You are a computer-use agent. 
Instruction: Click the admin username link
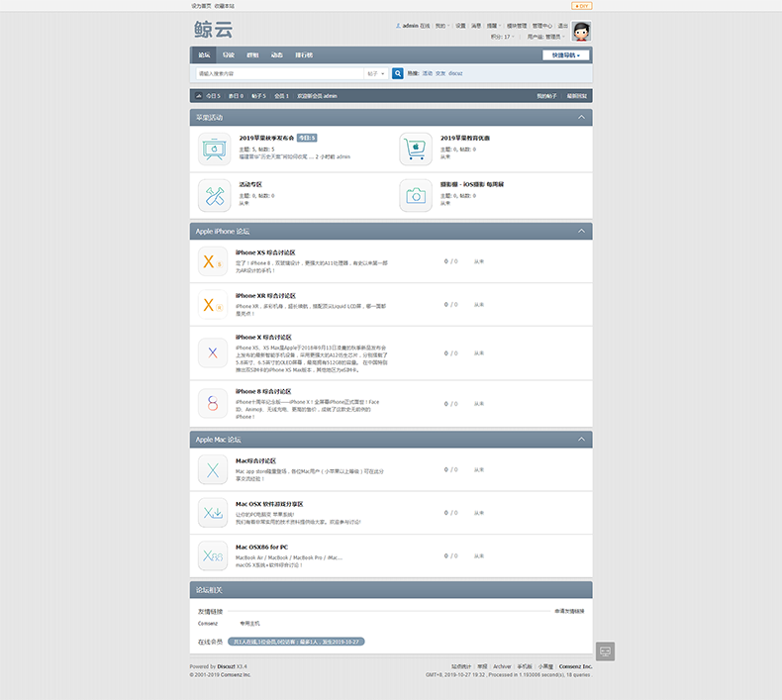click(411, 26)
